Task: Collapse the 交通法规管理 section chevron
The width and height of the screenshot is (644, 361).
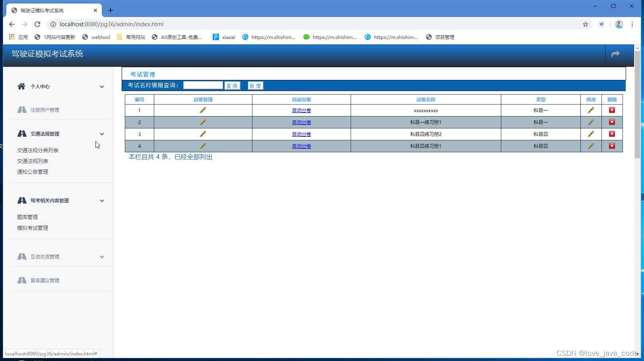Action: [x=102, y=134]
